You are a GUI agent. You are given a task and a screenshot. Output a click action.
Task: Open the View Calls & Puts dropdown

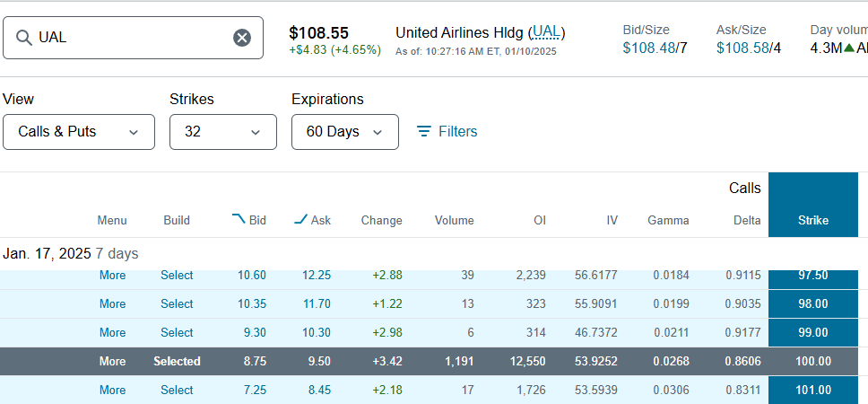pos(79,132)
